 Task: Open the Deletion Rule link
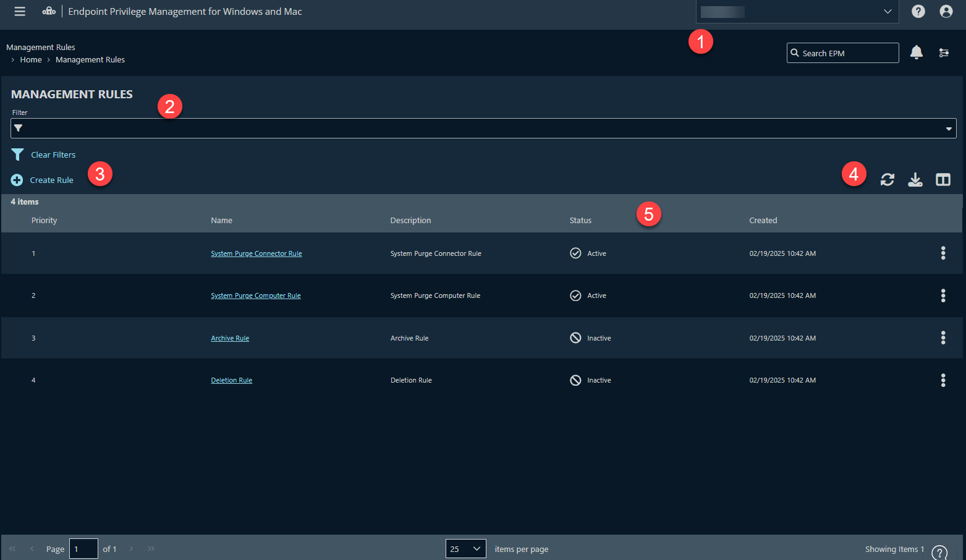231,380
